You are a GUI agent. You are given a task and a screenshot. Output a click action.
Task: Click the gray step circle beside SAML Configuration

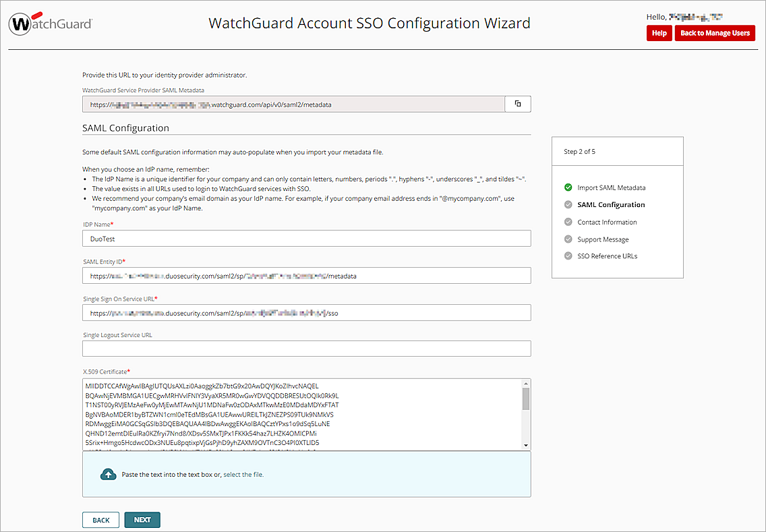click(568, 204)
